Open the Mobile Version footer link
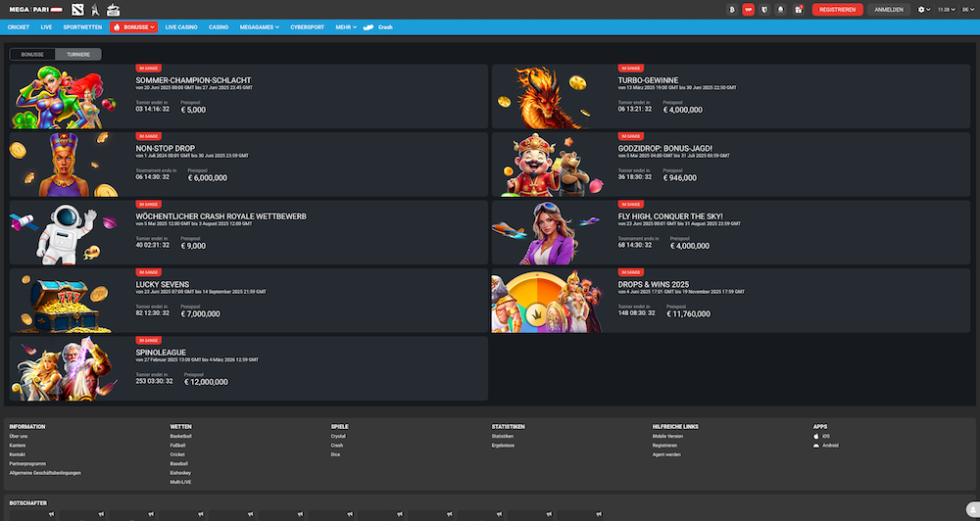The image size is (980, 521). pyautogui.click(x=667, y=436)
